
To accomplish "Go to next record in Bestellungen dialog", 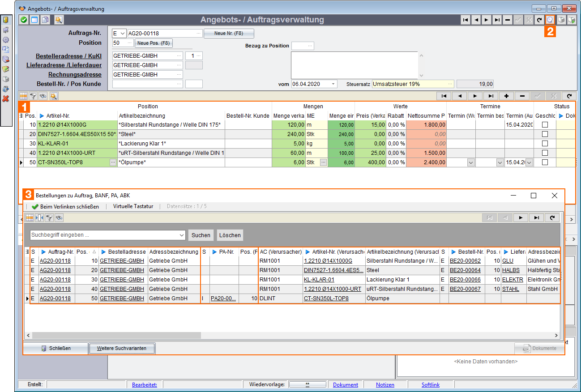I will click(520, 217).
